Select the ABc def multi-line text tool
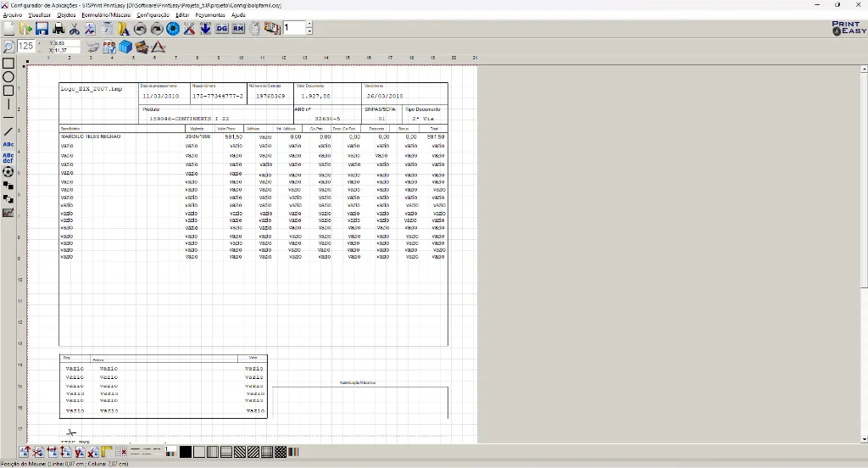Screen dimensions: 868x468 pos(8,158)
